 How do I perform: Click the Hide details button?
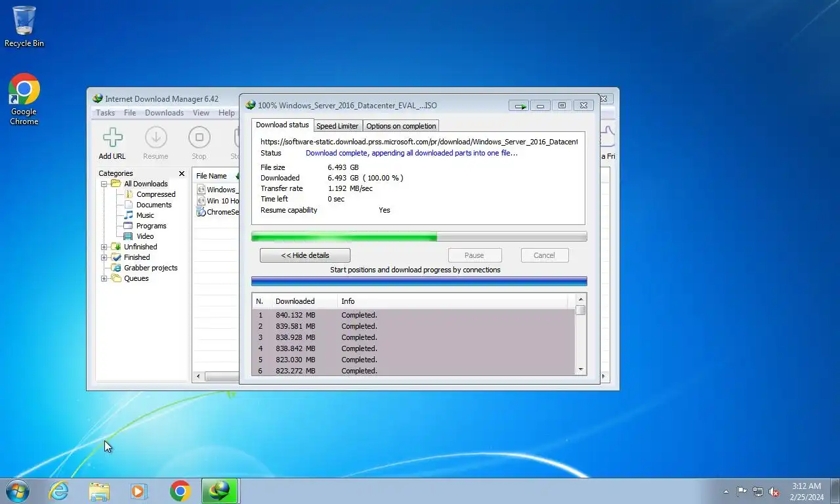pos(305,255)
